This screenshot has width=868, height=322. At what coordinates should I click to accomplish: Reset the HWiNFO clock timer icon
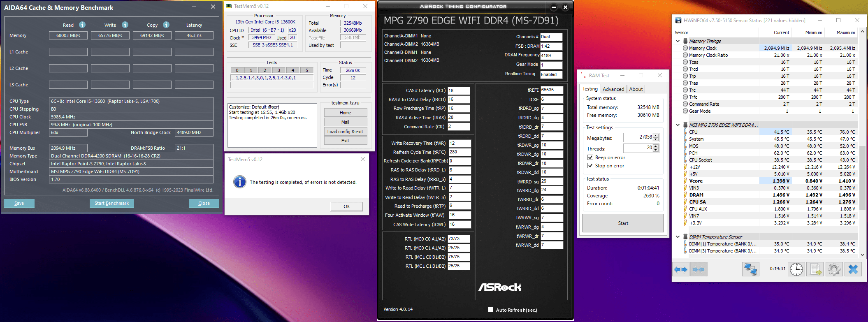797,269
